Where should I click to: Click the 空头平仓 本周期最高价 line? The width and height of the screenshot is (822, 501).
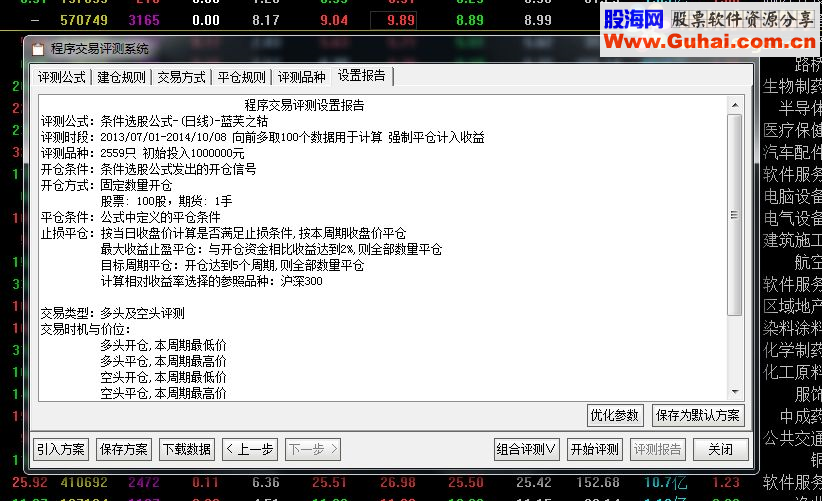(x=164, y=394)
